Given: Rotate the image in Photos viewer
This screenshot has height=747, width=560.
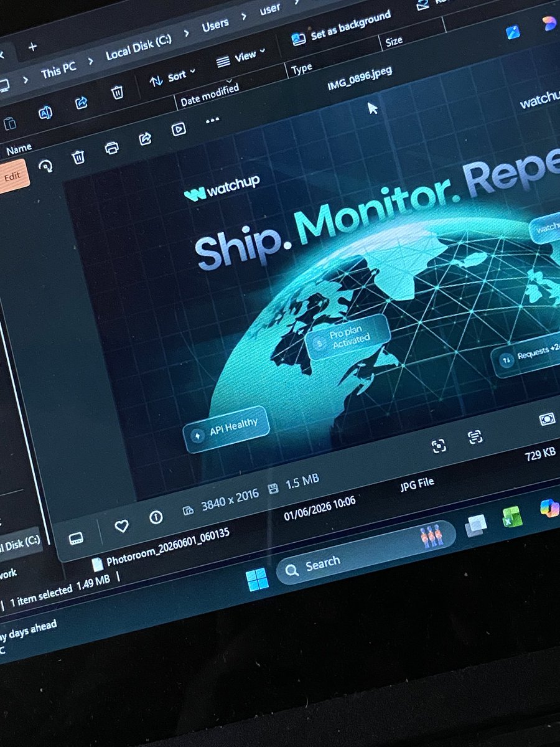Looking at the screenshot, I should [45, 166].
